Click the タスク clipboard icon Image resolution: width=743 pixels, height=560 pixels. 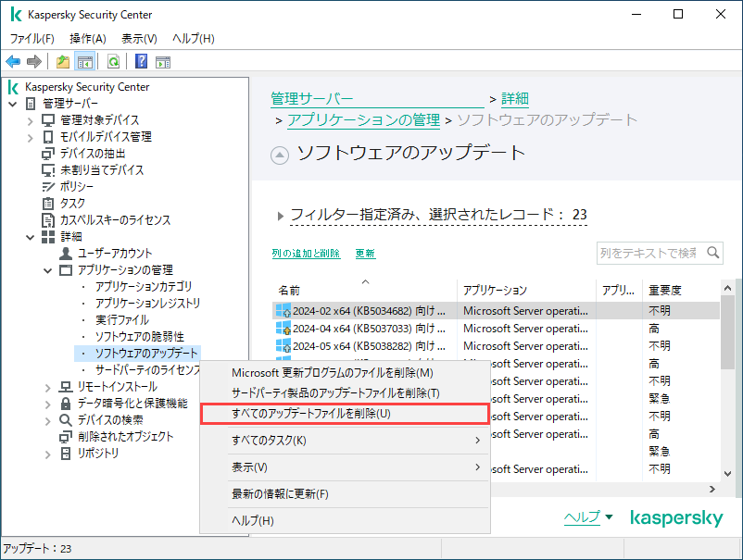pyautogui.click(x=48, y=203)
